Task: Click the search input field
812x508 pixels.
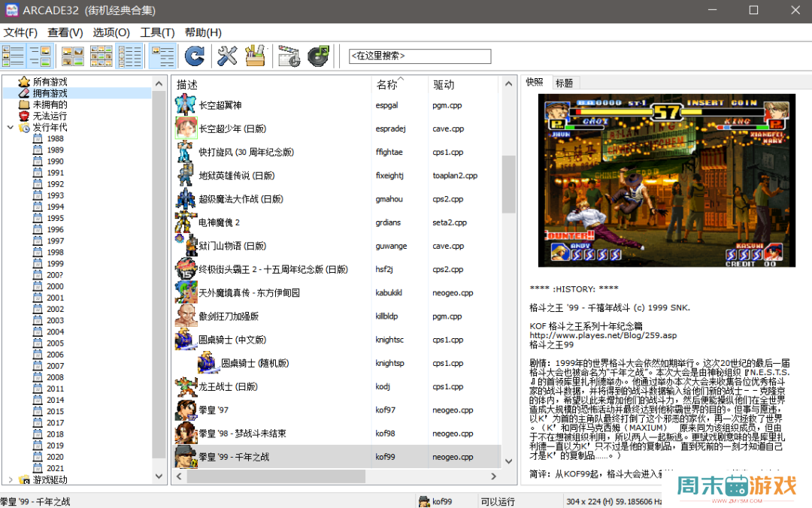Action: click(x=420, y=56)
